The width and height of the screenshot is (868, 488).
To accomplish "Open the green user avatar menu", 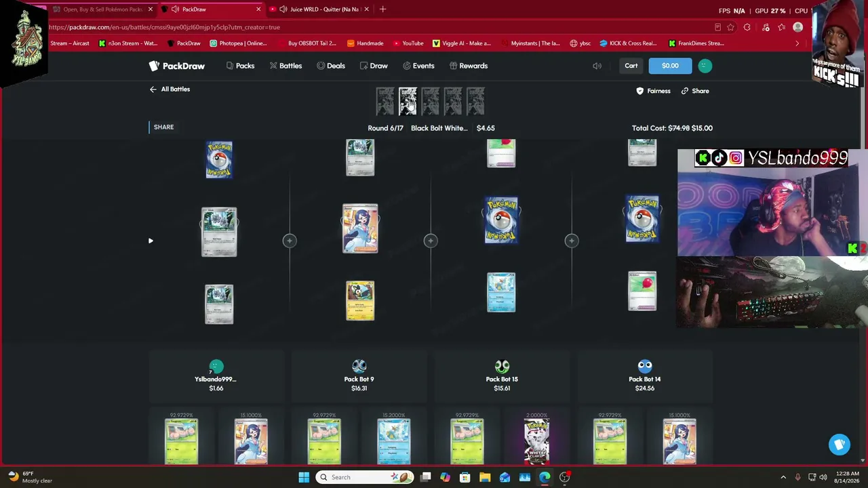I will point(705,66).
